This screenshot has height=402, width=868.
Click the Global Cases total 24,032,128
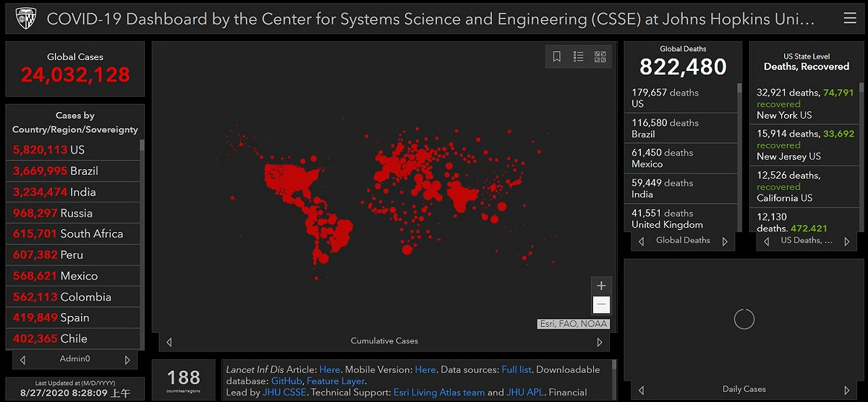[75, 74]
